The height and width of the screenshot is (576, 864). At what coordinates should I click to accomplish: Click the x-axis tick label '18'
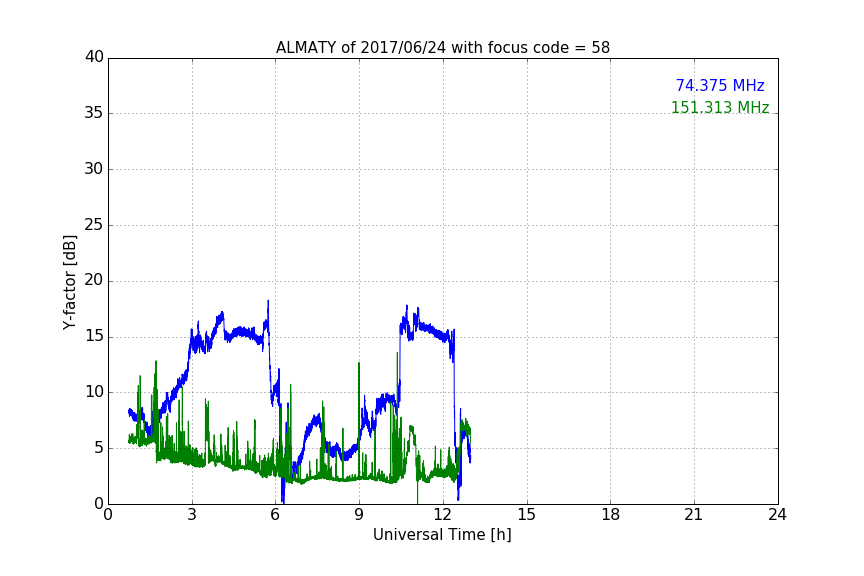(x=611, y=515)
